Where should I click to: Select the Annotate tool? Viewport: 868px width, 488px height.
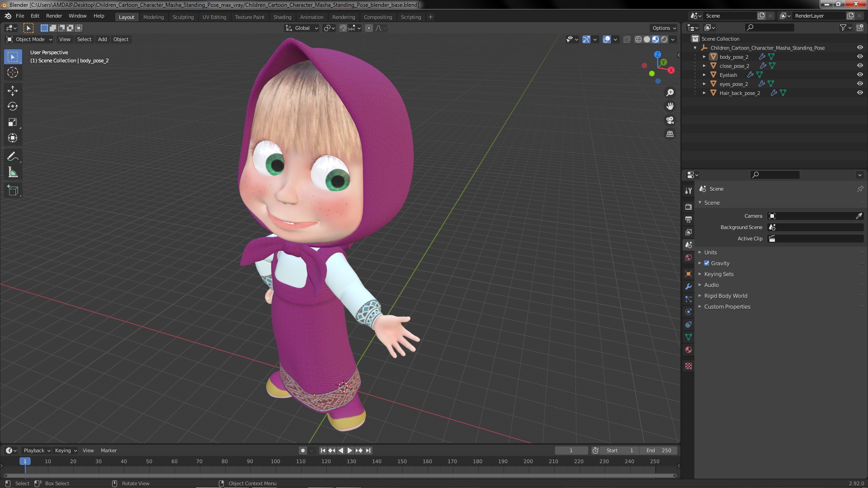click(13, 157)
